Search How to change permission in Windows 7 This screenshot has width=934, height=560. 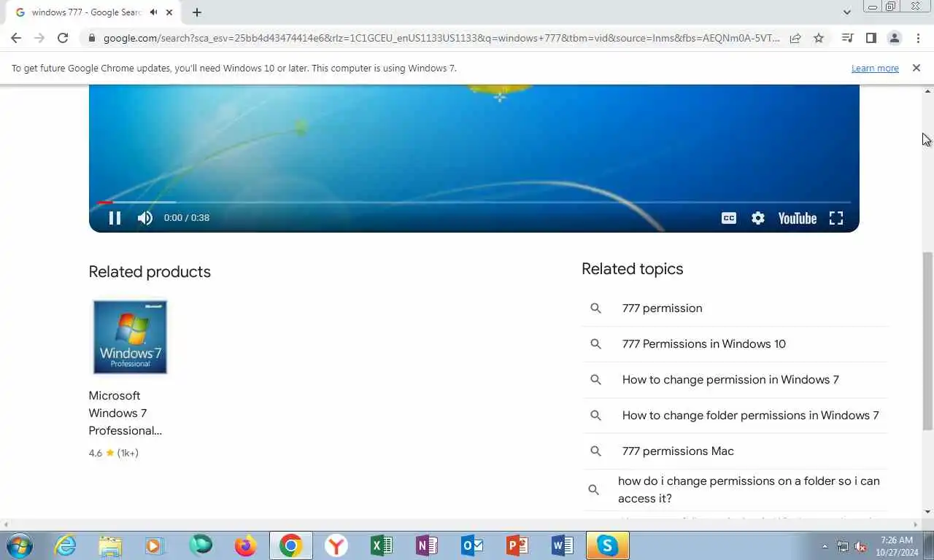point(730,379)
